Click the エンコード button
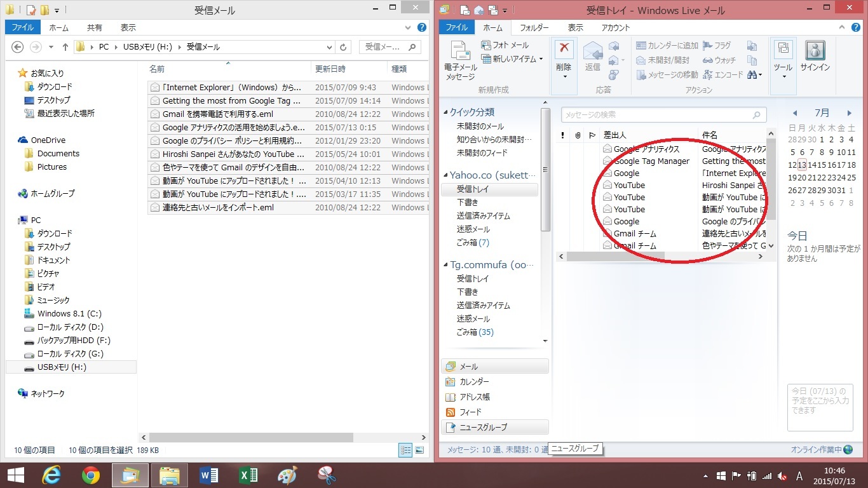The image size is (868, 488). pos(722,74)
